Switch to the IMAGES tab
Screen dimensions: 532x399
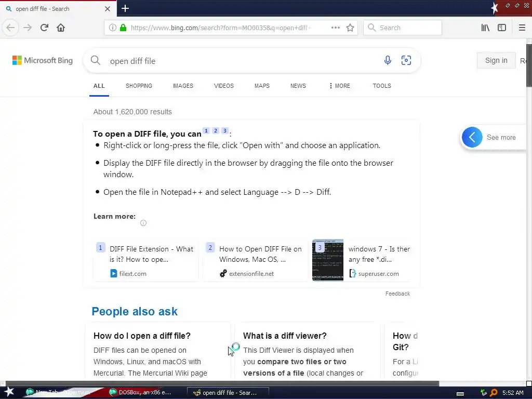tap(183, 86)
